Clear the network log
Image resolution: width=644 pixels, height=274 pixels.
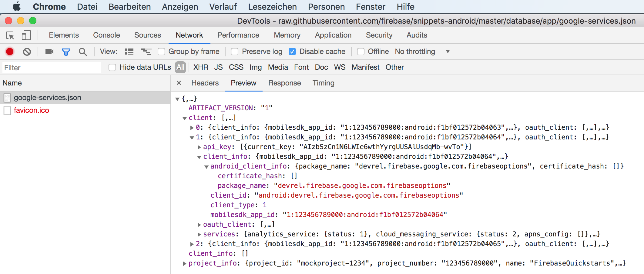point(27,52)
